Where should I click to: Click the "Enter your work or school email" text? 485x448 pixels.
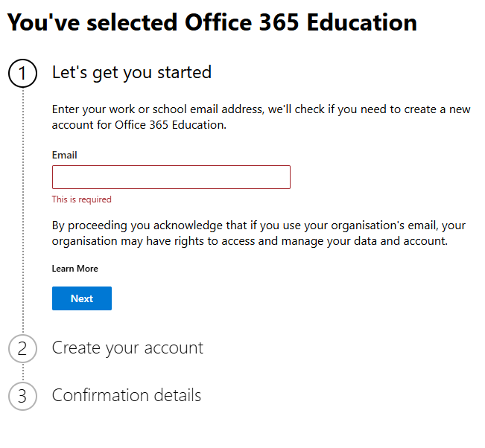click(x=261, y=109)
